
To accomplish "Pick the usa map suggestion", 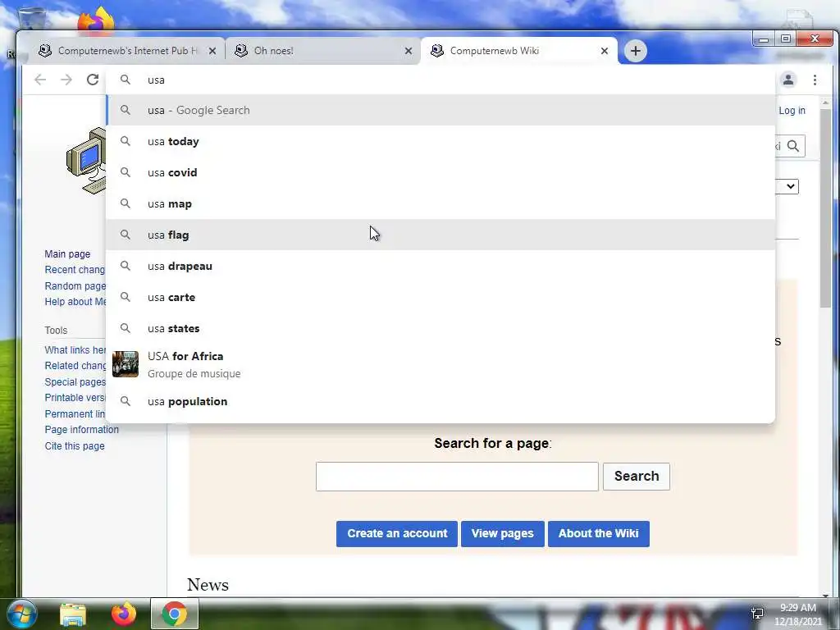I will [441, 203].
